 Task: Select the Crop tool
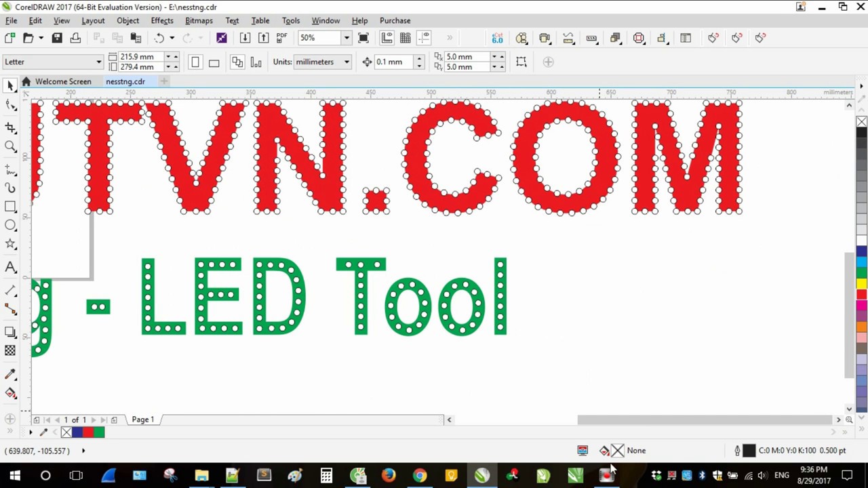(10, 127)
